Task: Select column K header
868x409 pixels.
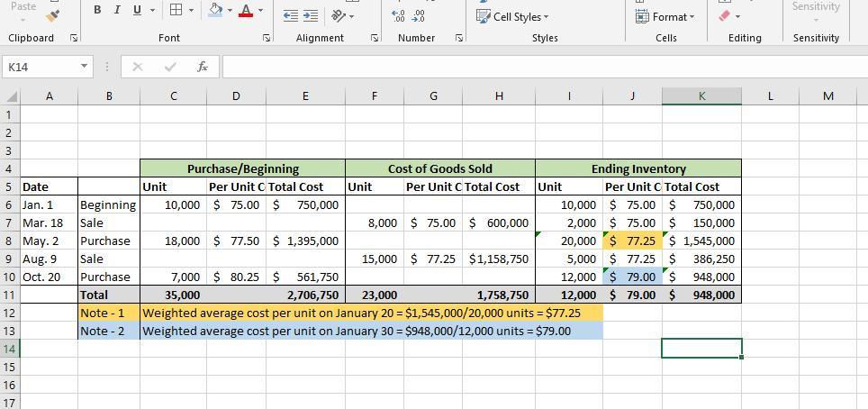Action: tap(701, 95)
